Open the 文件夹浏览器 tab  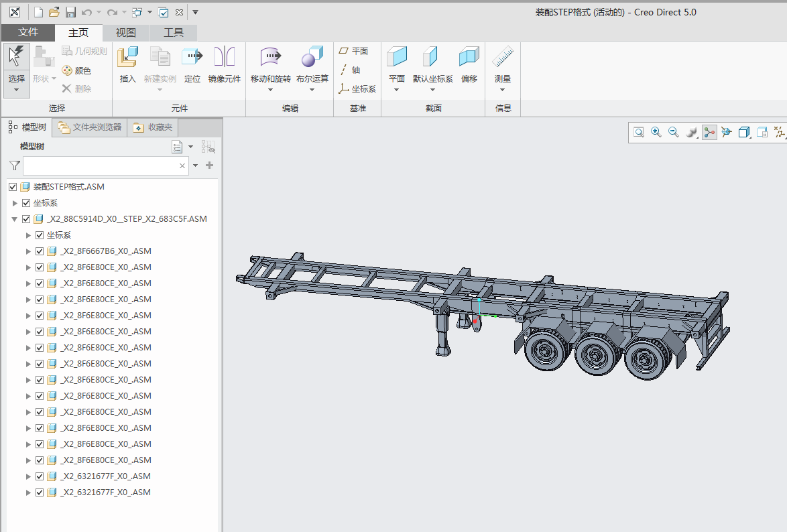click(x=90, y=127)
